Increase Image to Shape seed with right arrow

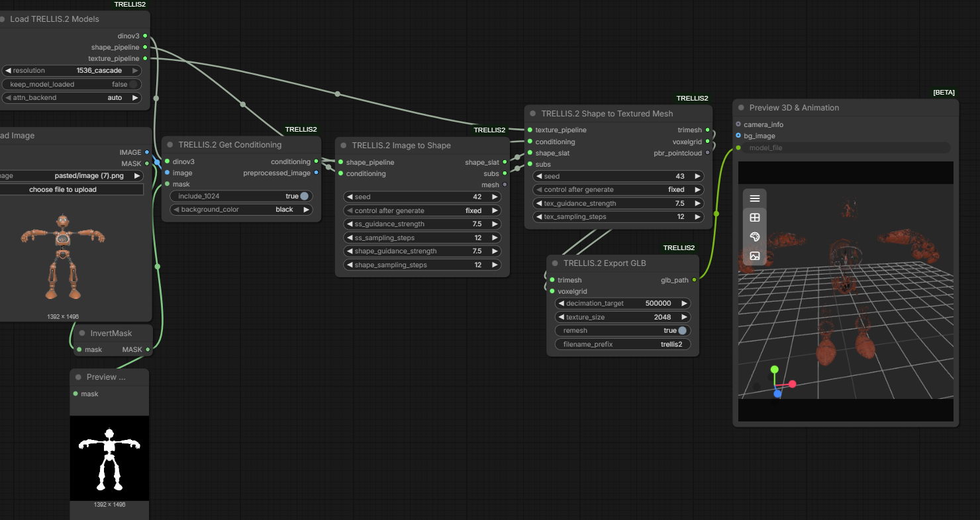pyautogui.click(x=494, y=197)
